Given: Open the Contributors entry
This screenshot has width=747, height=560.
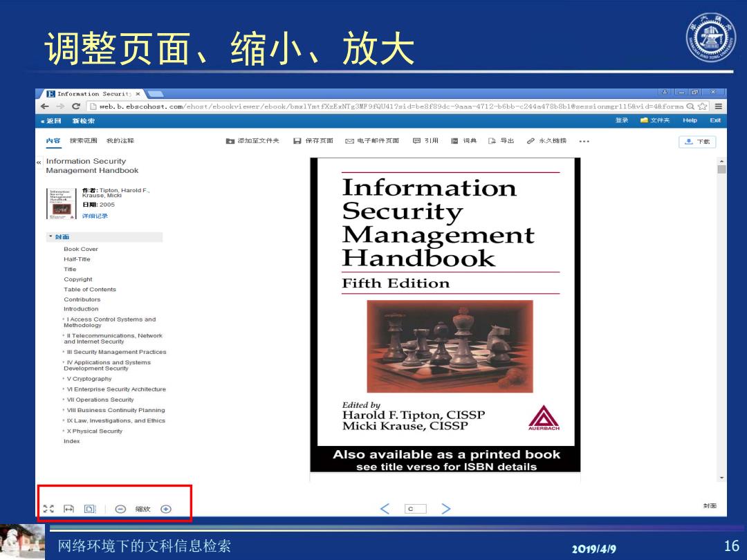Looking at the screenshot, I should (x=82, y=299).
